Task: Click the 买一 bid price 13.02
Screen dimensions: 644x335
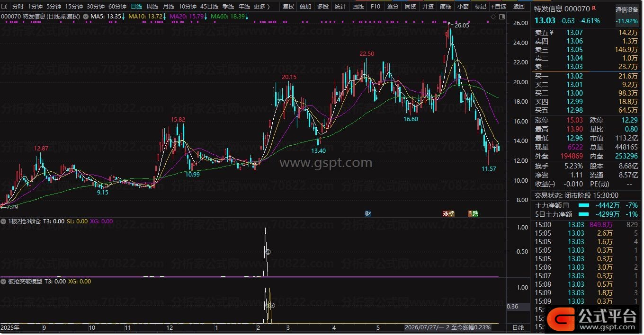Action: (x=575, y=76)
